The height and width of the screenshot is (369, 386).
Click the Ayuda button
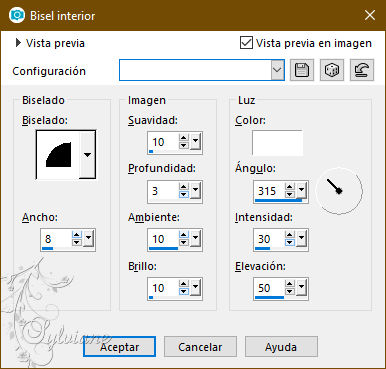coord(281,347)
